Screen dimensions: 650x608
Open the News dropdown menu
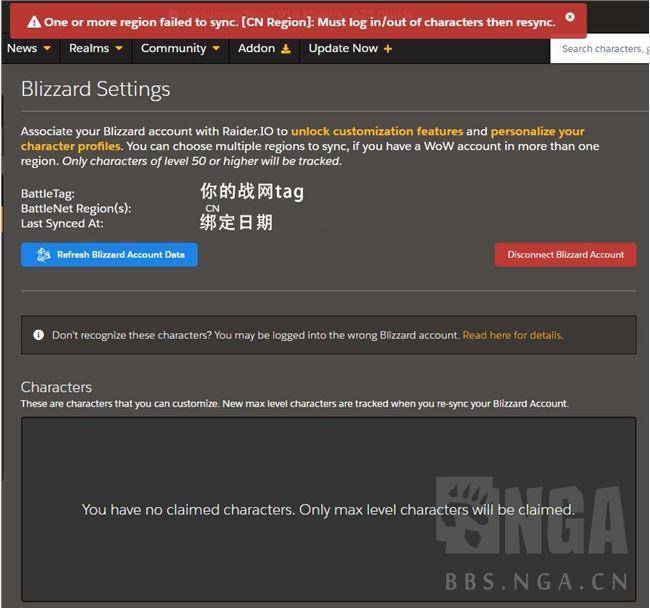point(29,48)
